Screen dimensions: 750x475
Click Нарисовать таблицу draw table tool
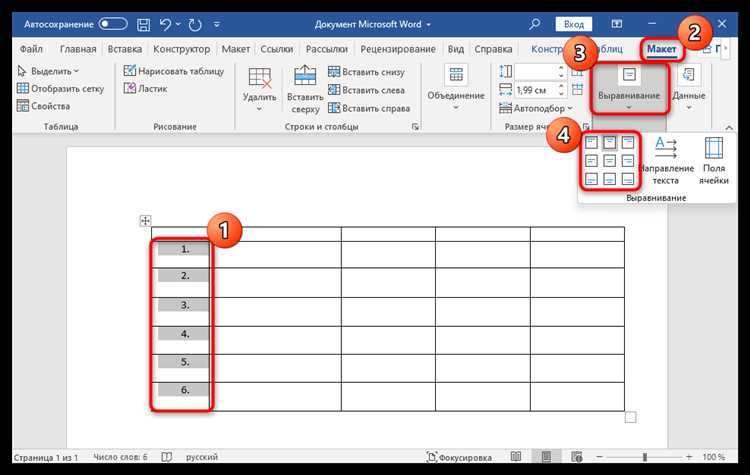click(174, 71)
